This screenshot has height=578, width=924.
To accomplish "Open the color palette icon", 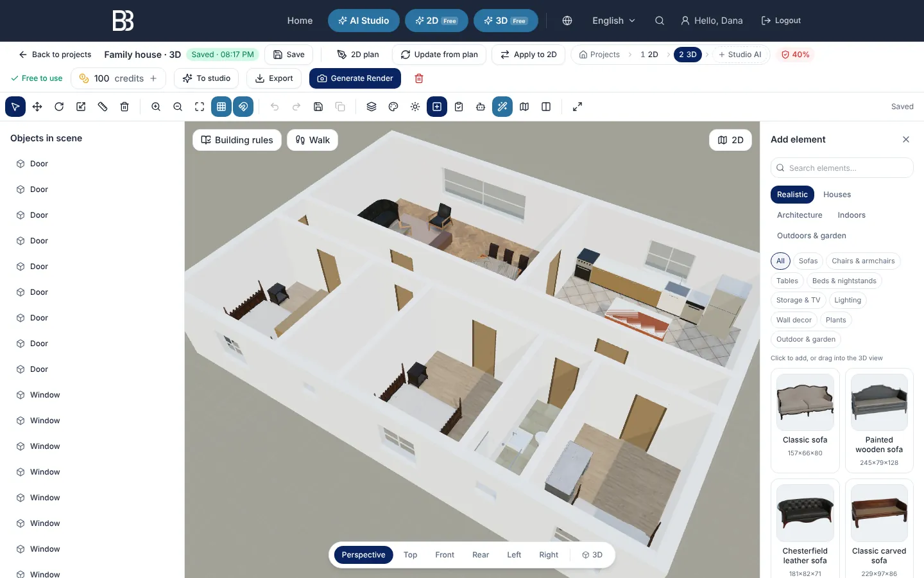I will (x=393, y=107).
